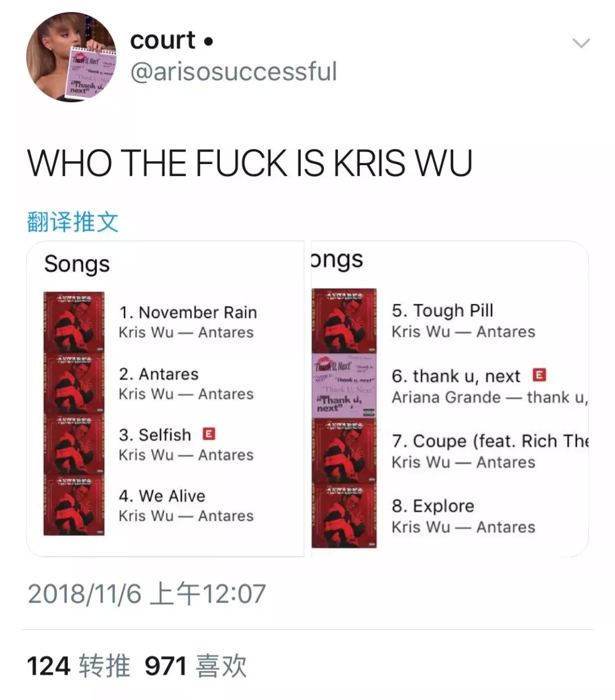Tap the 翻译推文 translate tweet link

[x=73, y=222]
